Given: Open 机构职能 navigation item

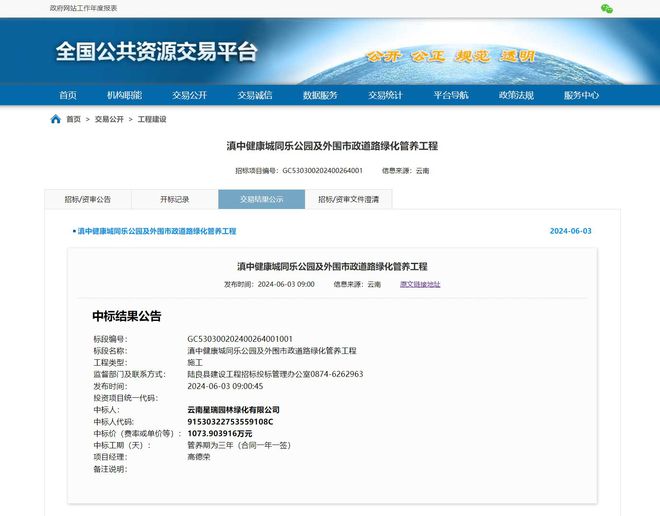Looking at the screenshot, I should point(124,95).
